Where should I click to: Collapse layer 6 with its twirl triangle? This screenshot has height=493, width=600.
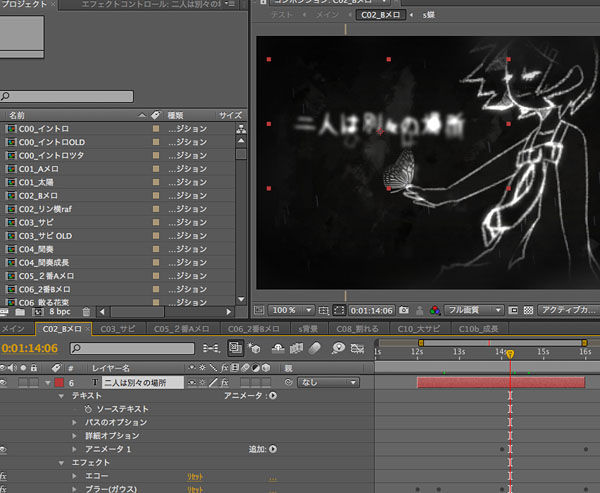47,382
